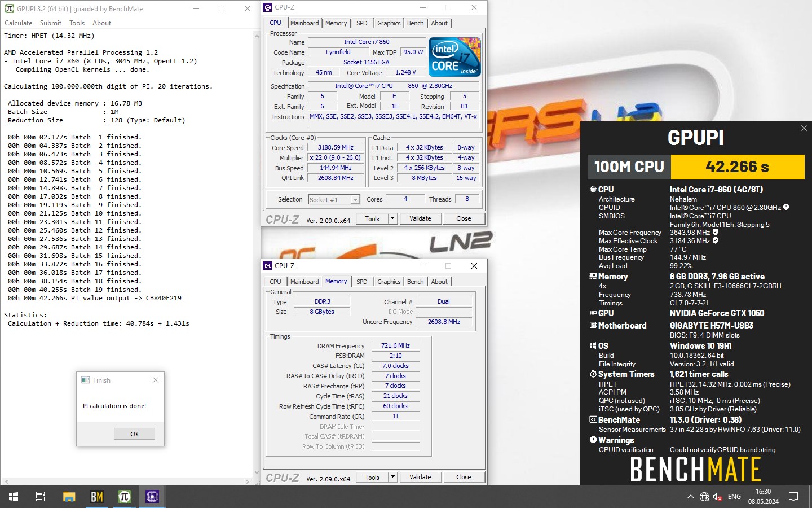Click the System Timers clock icon

593,374
